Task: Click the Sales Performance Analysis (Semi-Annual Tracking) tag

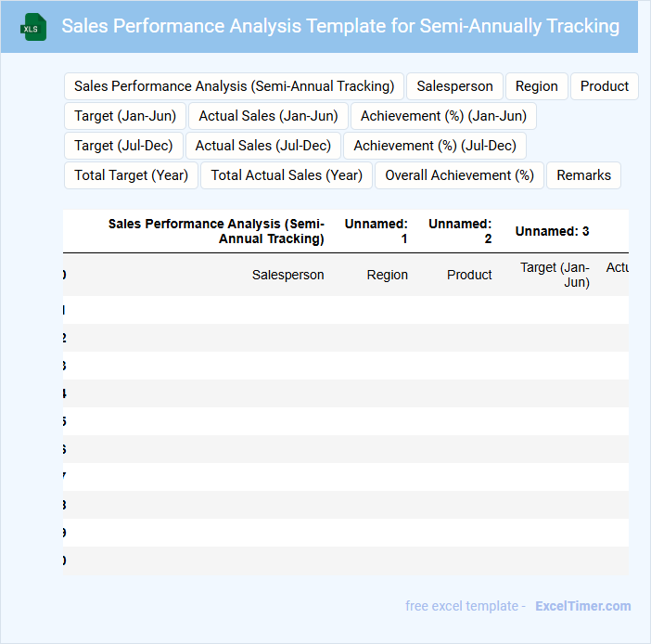Action: click(x=234, y=86)
